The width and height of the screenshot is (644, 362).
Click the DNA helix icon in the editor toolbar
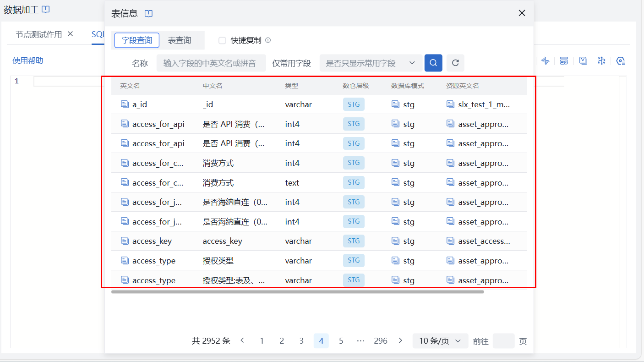pyautogui.click(x=545, y=61)
